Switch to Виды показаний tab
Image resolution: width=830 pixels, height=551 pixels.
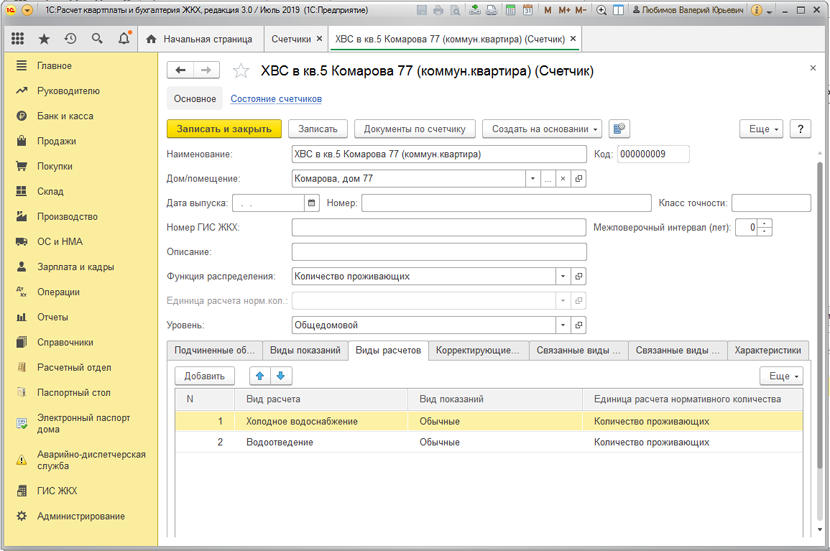tap(306, 351)
